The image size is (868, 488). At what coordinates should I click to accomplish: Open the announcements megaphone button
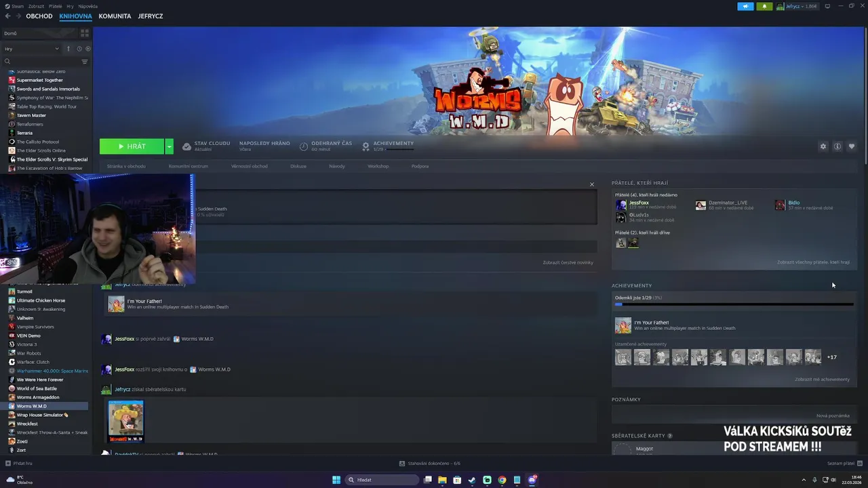pos(745,6)
